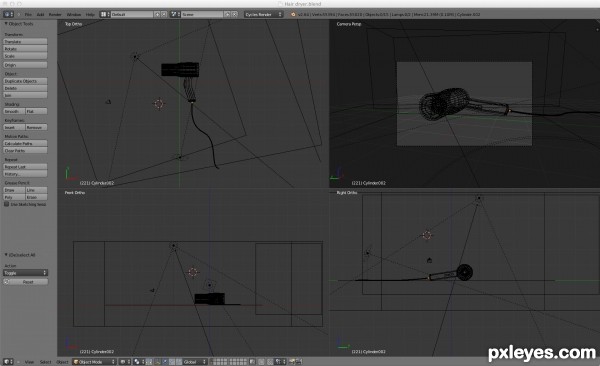600x366 pixels.
Task: Render OpenGL animation of viewport
Action: click(298, 362)
